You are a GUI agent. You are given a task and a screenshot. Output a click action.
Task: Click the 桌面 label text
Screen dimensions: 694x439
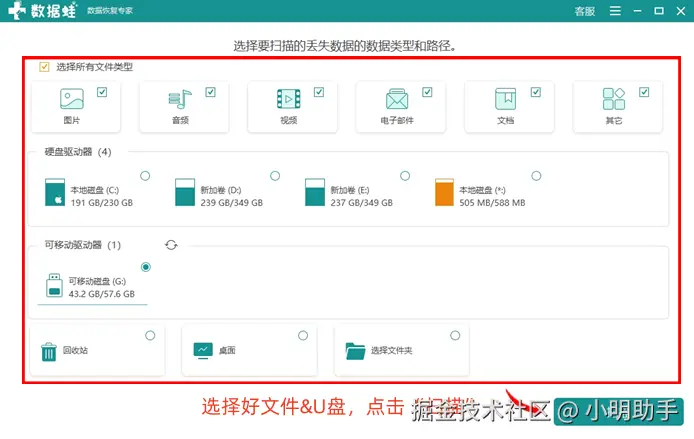click(x=227, y=350)
